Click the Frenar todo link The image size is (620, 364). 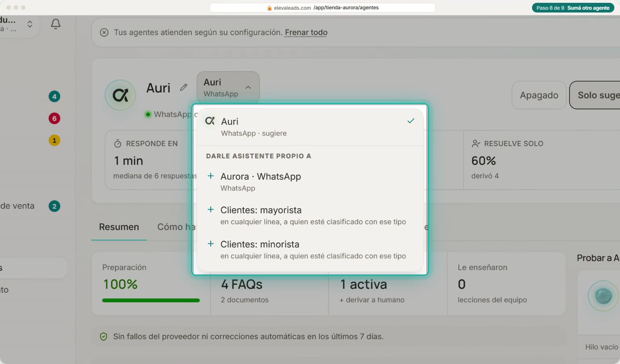click(x=306, y=32)
